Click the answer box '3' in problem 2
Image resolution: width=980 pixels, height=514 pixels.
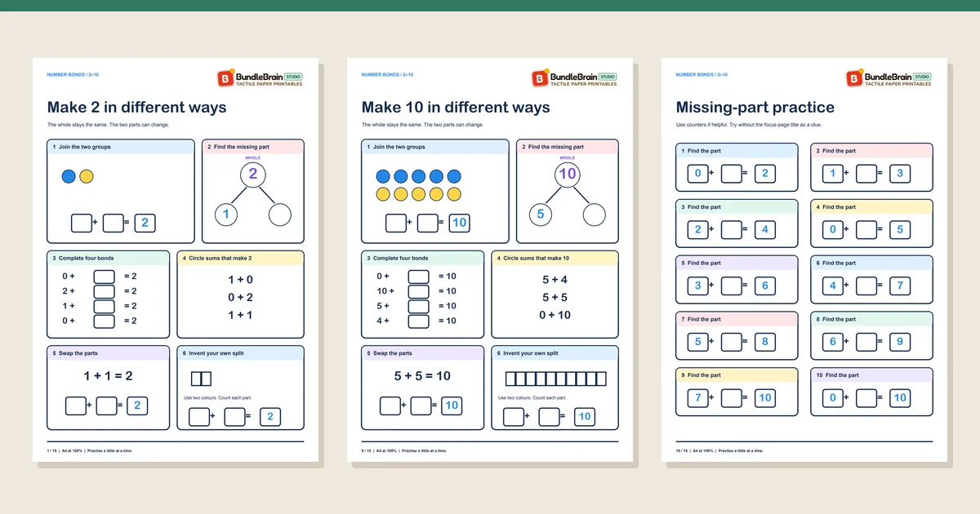coord(900,173)
